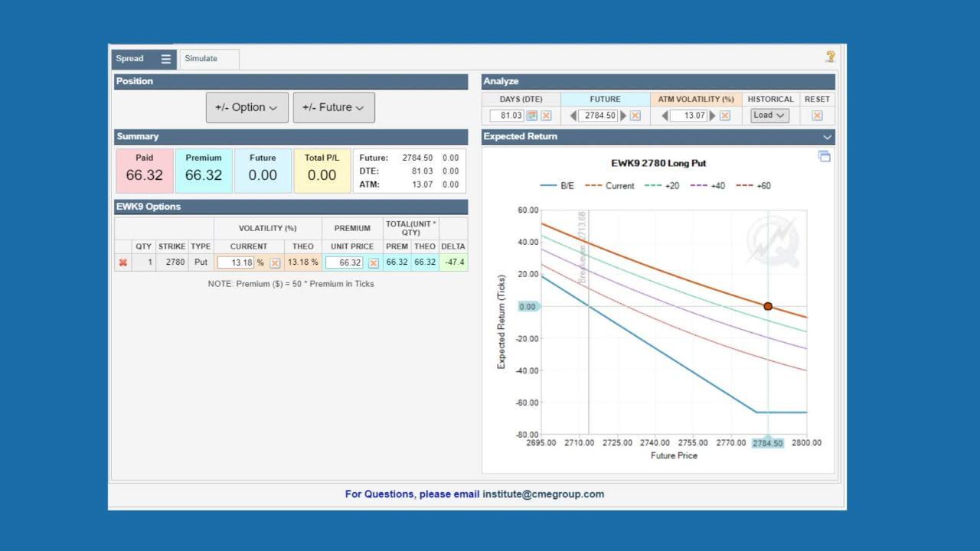
Task: Open the Spread tab hamburger menu
Action: tap(165, 59)
